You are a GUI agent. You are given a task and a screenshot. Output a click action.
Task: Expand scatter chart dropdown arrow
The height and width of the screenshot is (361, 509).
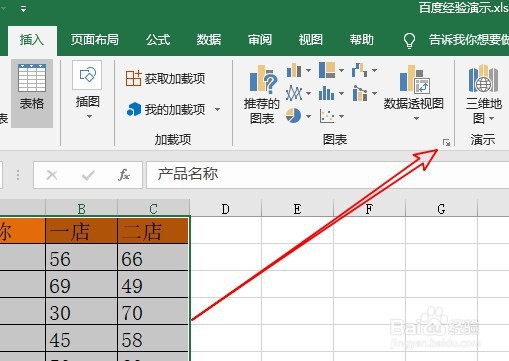pyautogui.click(x=341, y=116)
